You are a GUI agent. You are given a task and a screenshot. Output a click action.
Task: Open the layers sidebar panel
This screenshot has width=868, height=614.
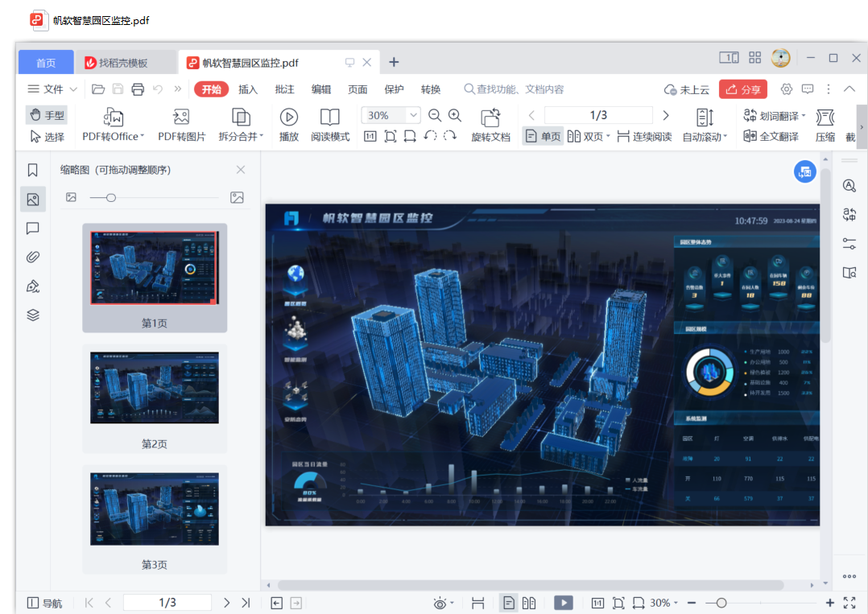(33, 315)
